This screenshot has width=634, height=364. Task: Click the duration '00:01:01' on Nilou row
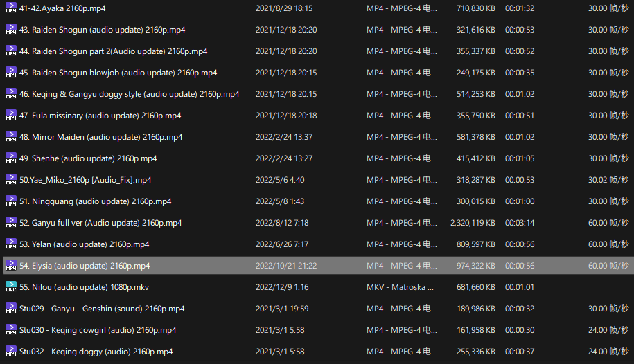pos(520,286)
